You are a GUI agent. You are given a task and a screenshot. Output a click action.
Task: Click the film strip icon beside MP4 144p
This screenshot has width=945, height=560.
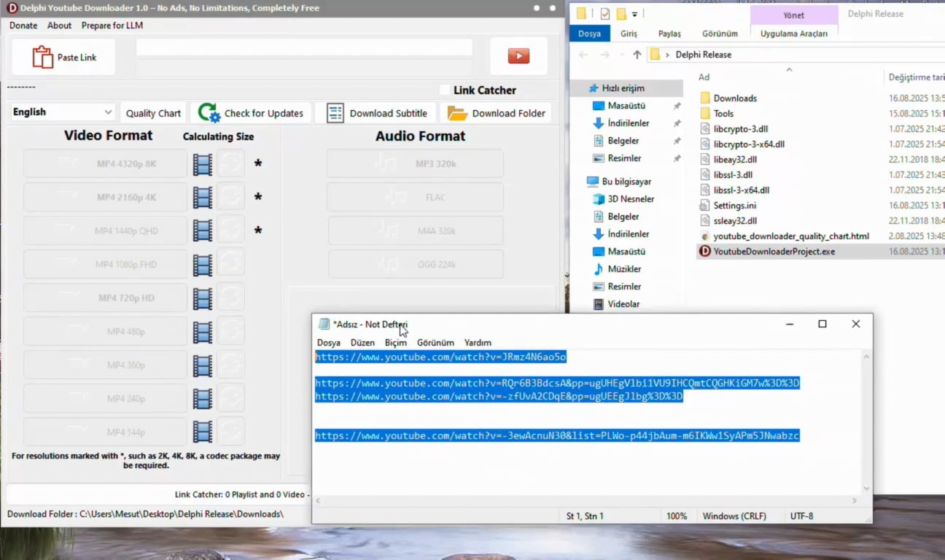203,432
